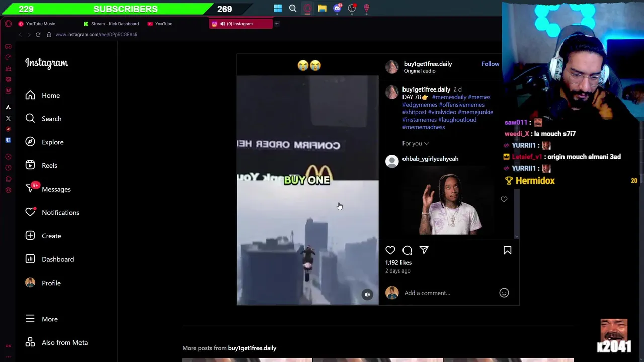Open OBS Studio from the taskbar
644x362 pixels.
(x=352, y=8)
